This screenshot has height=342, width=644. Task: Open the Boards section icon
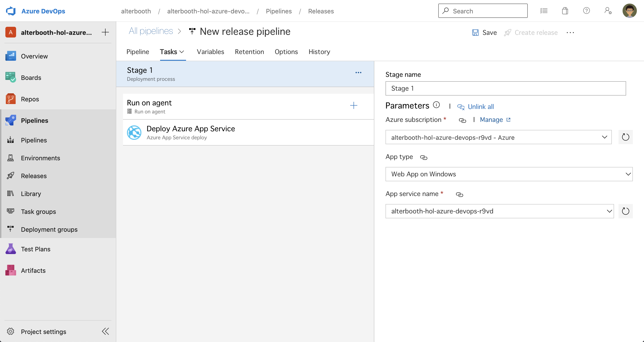tap(11, 77)
